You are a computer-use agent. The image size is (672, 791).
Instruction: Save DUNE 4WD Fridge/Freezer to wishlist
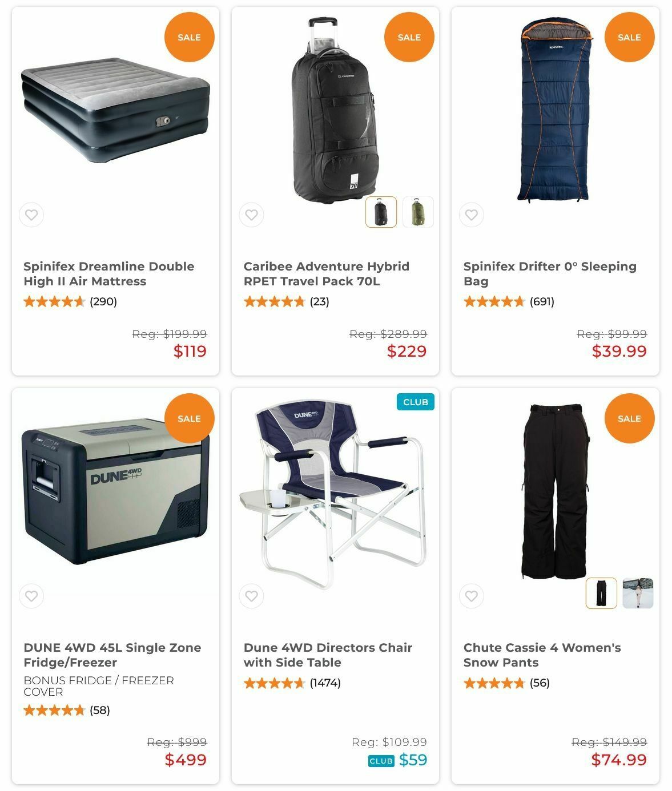click(x=31, y=596)
